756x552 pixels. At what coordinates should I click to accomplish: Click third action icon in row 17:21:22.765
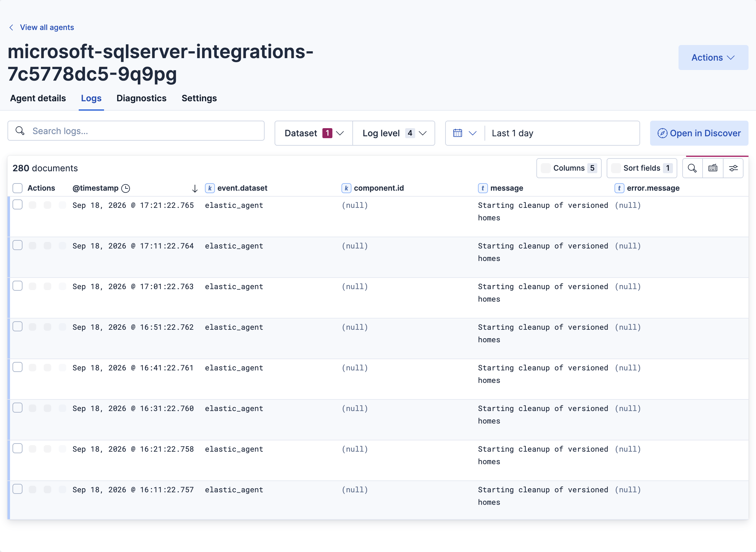tap(62, 205)
